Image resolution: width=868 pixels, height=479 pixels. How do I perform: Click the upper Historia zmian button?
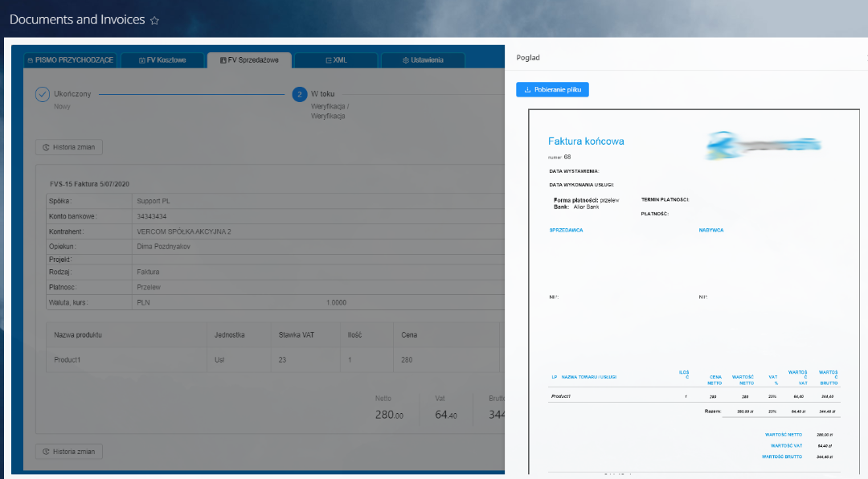tap(69, 147)
